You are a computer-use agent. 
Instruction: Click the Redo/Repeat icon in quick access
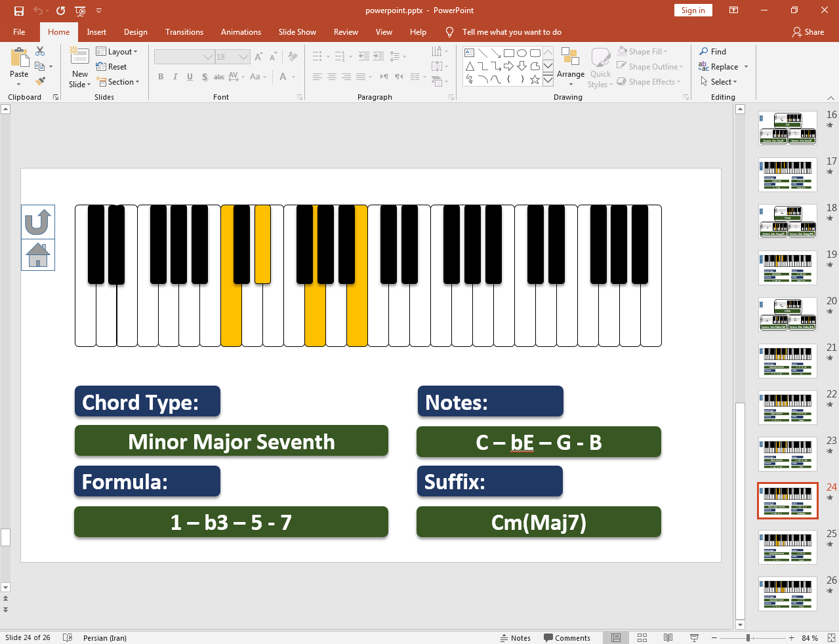tap(60, 10)
